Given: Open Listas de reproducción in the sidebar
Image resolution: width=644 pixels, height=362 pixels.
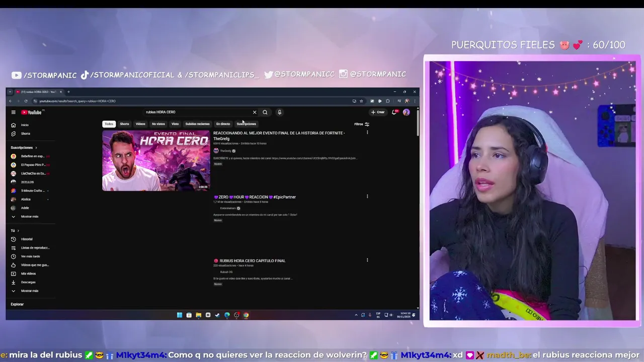Looking at the screenshot, I should point(30,248).
